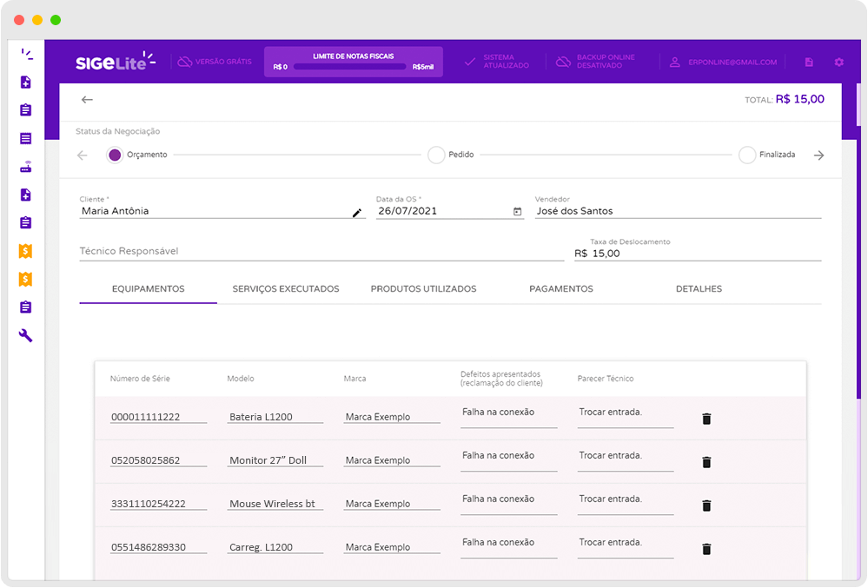The image size is (868, 588).
Task: Open calendar picker for Data da OS
Action: coord(518,212)
